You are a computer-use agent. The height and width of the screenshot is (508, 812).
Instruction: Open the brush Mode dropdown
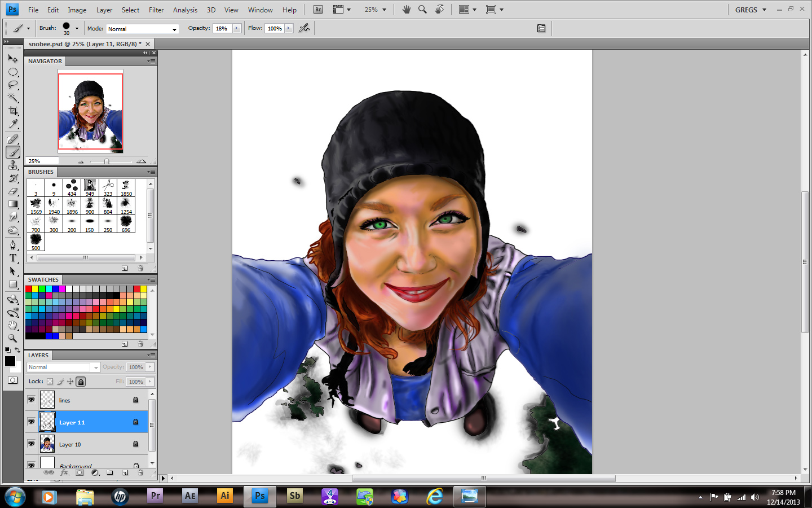click(x=142, y=29)
